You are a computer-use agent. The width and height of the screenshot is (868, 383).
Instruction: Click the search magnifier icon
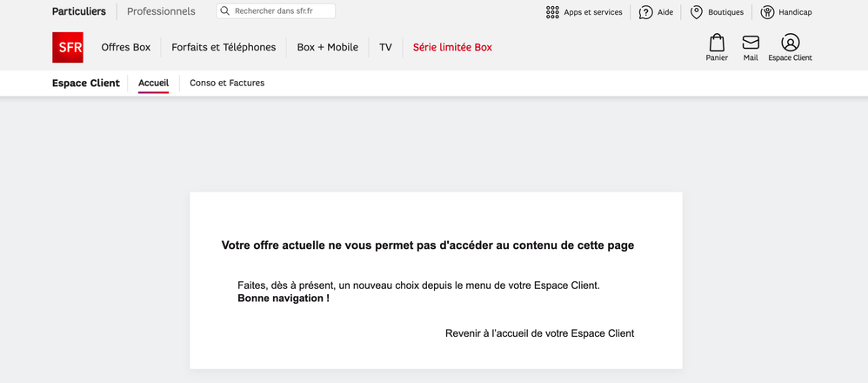(225, 11)
